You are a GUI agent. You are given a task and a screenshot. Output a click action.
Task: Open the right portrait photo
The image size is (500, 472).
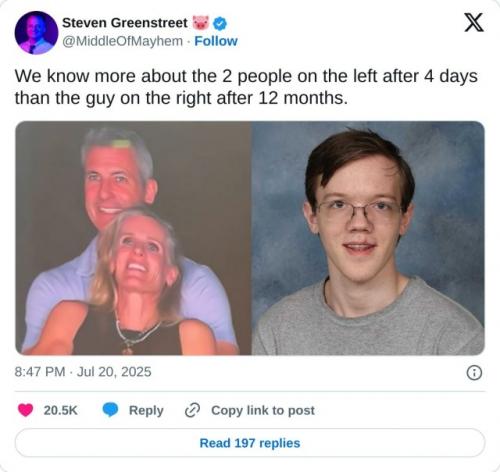(368, 238)
